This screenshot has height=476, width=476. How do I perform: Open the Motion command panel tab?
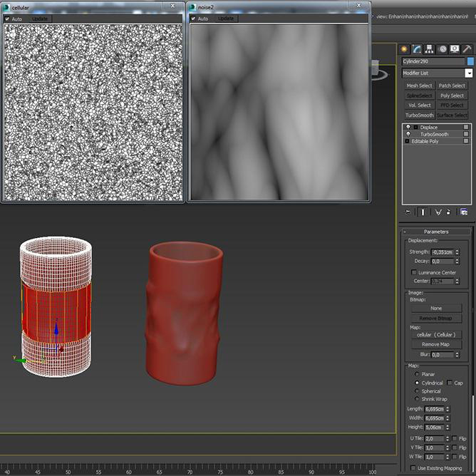[x=443, y=49]
